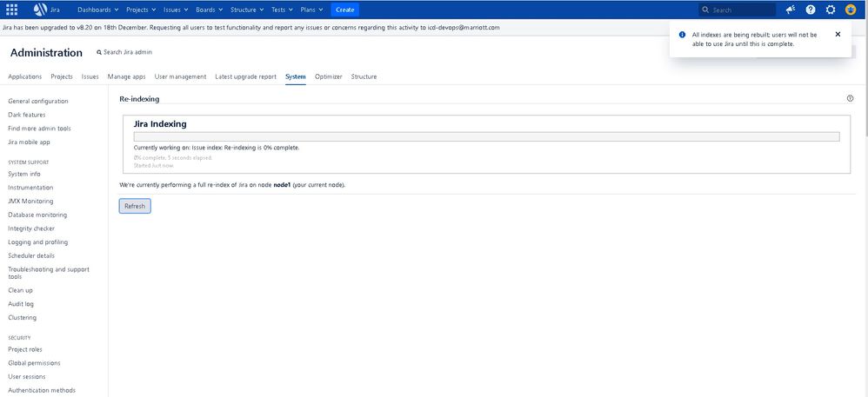Dismiss the indexing notification popup
868x397 pixels.
(838, 35)
